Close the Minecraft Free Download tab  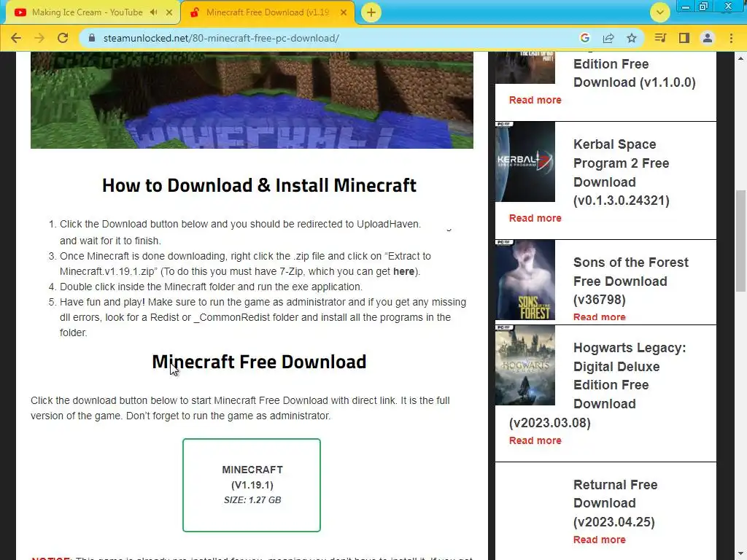tap(344, 12)
